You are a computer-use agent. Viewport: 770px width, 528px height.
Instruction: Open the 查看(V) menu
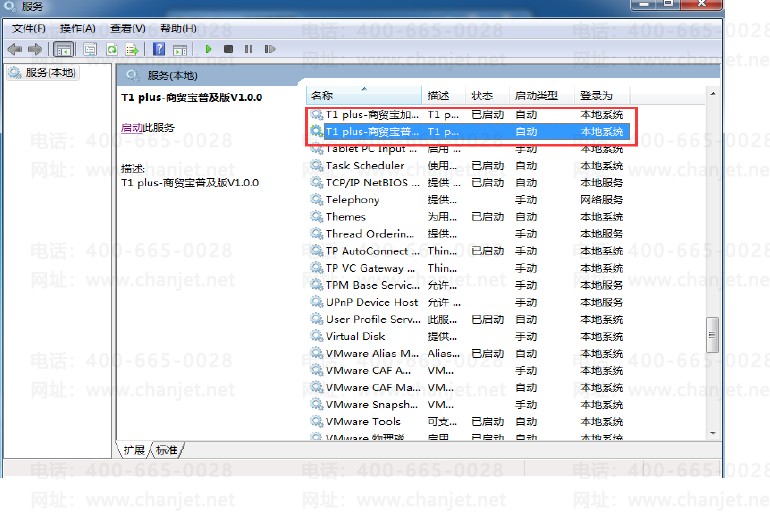128,28
